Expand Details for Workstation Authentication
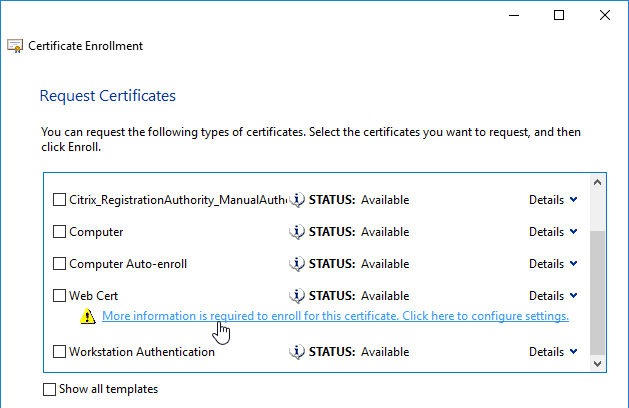Image resolution: width=629 pixels, height=408 pixels. (x=553, y=352)
